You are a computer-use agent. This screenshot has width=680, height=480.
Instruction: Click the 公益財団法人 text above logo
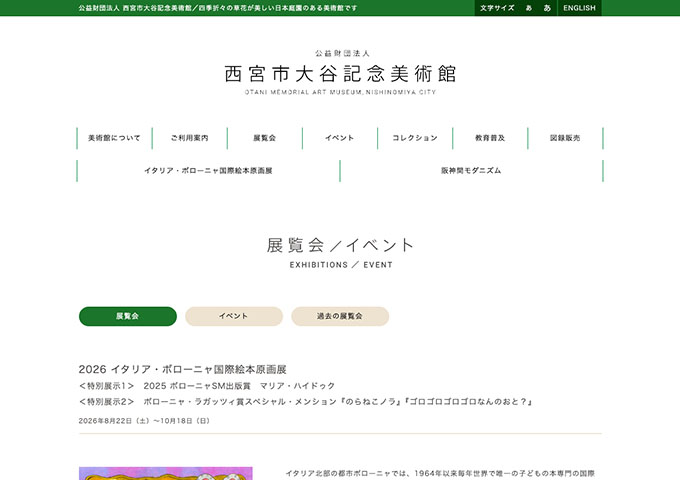pyautogui.click(x=342, y=53)
